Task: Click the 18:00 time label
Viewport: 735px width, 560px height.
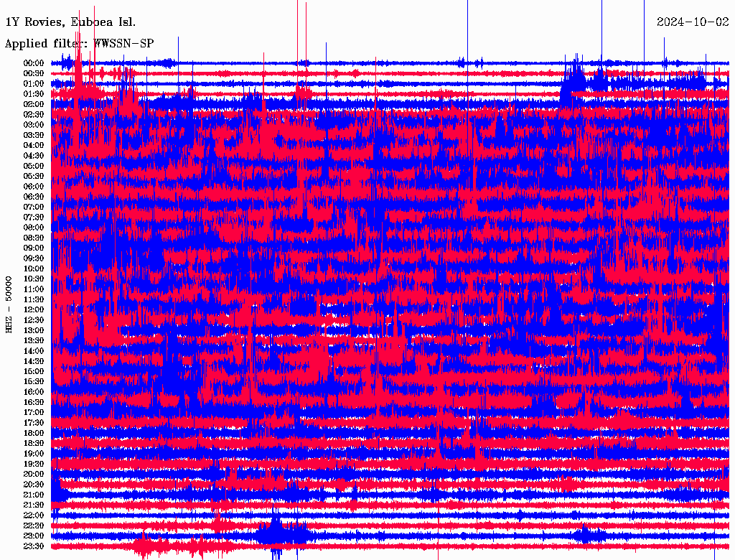Action: 34,433
